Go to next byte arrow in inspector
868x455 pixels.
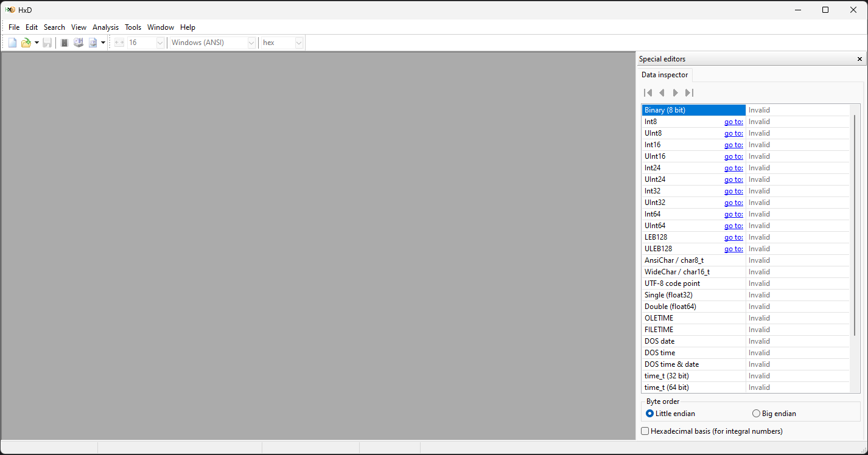click(675, 92)
